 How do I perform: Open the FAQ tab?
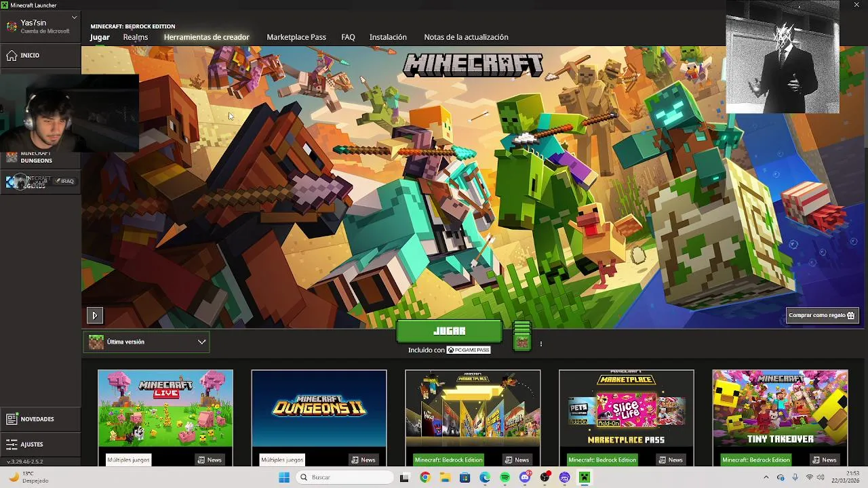[x=348, y=37]
